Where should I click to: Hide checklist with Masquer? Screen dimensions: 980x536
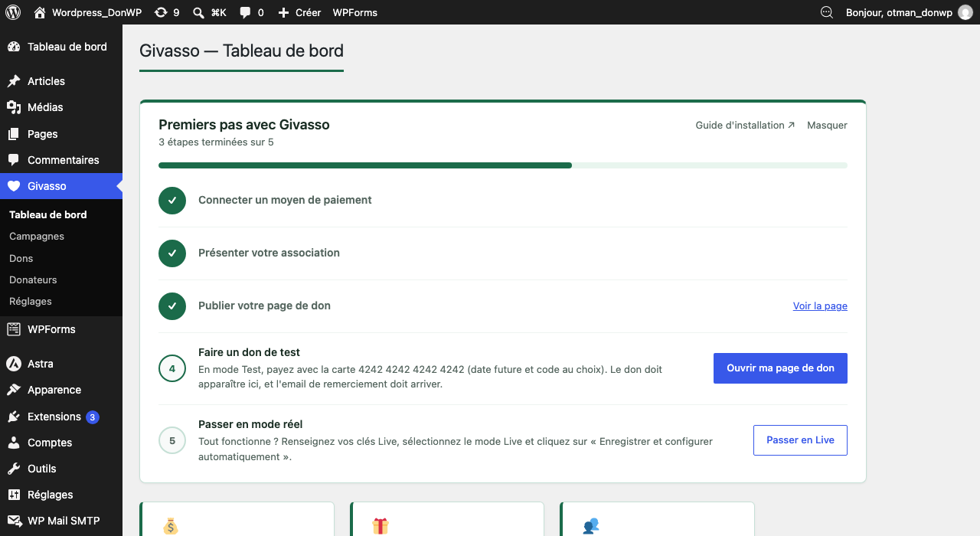827,125
